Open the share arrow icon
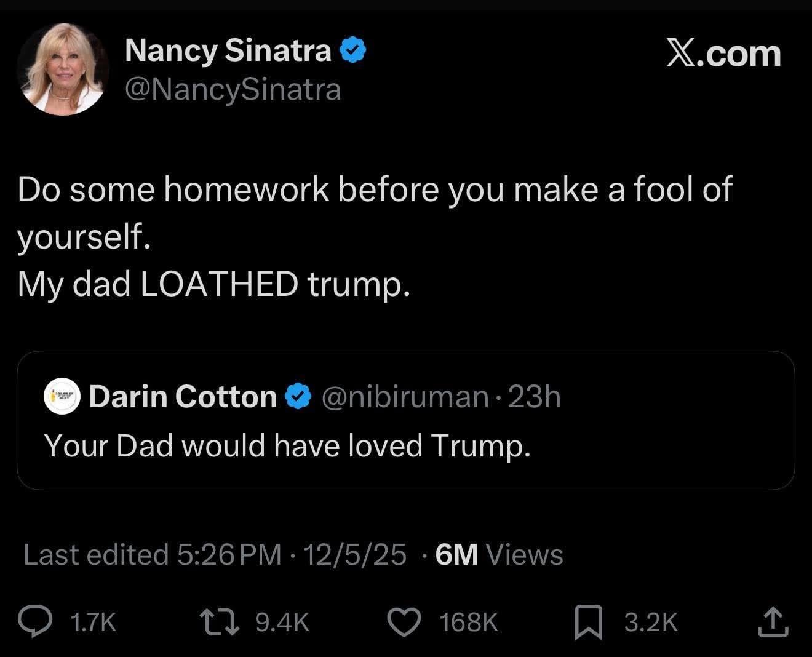812x657 pixels. click(x=773, y=622)
